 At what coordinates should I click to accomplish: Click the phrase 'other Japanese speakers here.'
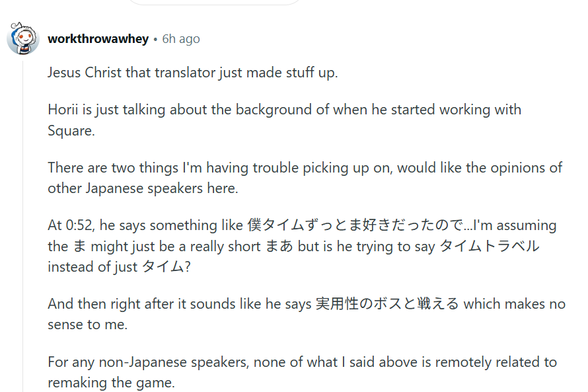(x=143, y=188)
